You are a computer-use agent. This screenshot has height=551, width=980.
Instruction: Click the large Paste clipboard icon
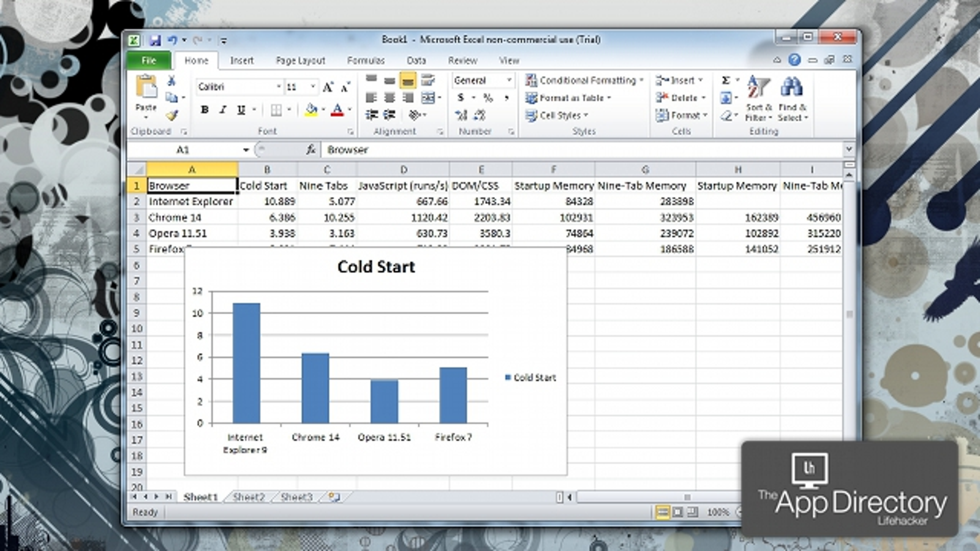pyautogui.click(x=146, y=86)
